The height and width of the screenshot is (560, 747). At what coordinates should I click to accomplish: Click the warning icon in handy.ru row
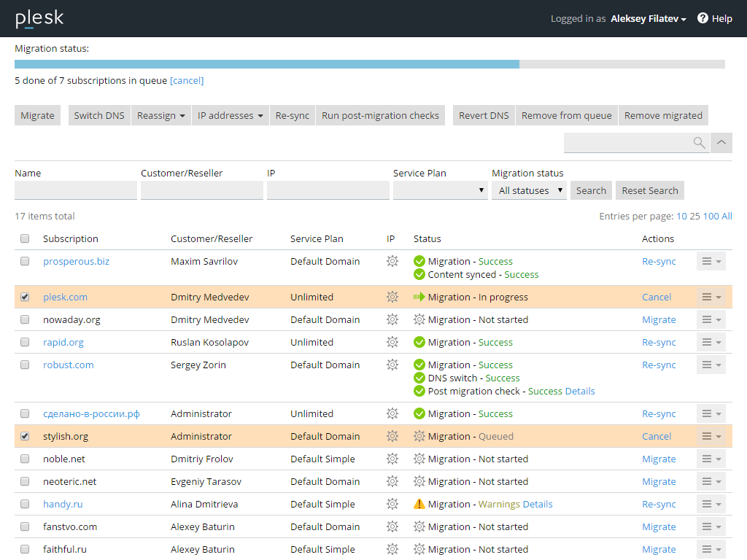(x=419, y=504)
